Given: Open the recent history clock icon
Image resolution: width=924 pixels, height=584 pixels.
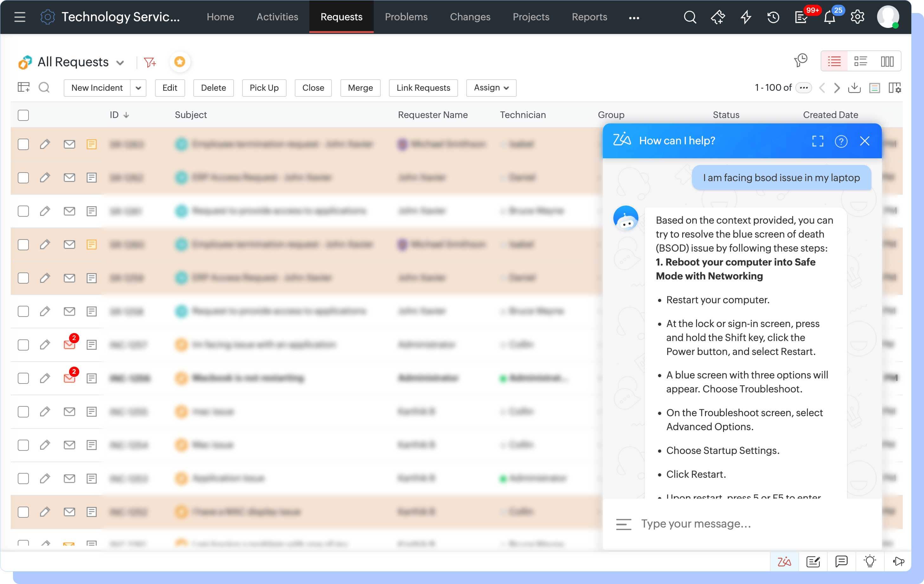Looking at the screenshot, I should (x=773, y=17).
